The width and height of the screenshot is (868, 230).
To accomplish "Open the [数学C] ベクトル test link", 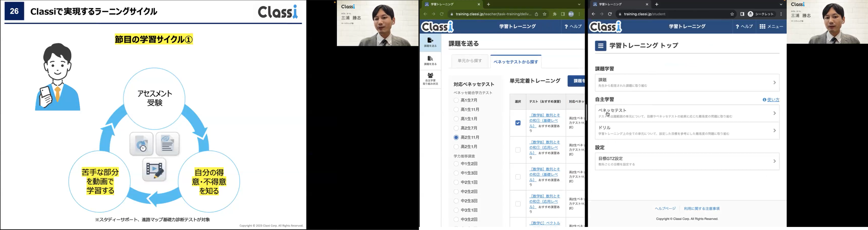I will pyautogui.click(x=545, y=223).
